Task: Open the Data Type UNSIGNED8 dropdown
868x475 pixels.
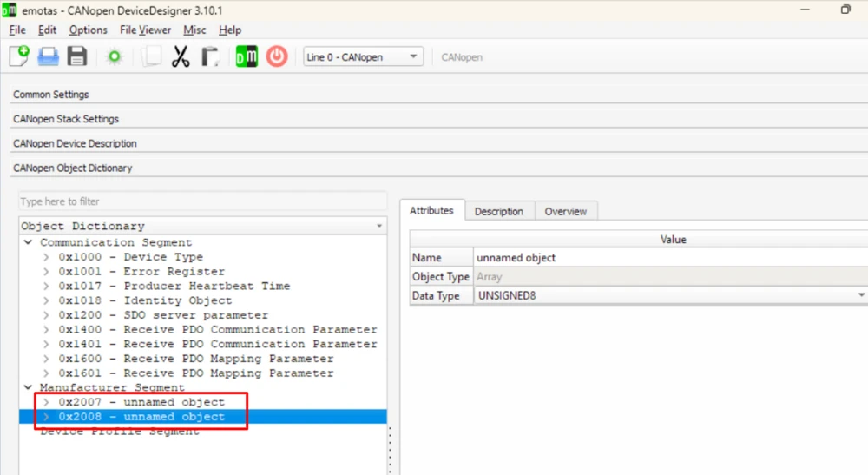Action: tap(670, 295)
